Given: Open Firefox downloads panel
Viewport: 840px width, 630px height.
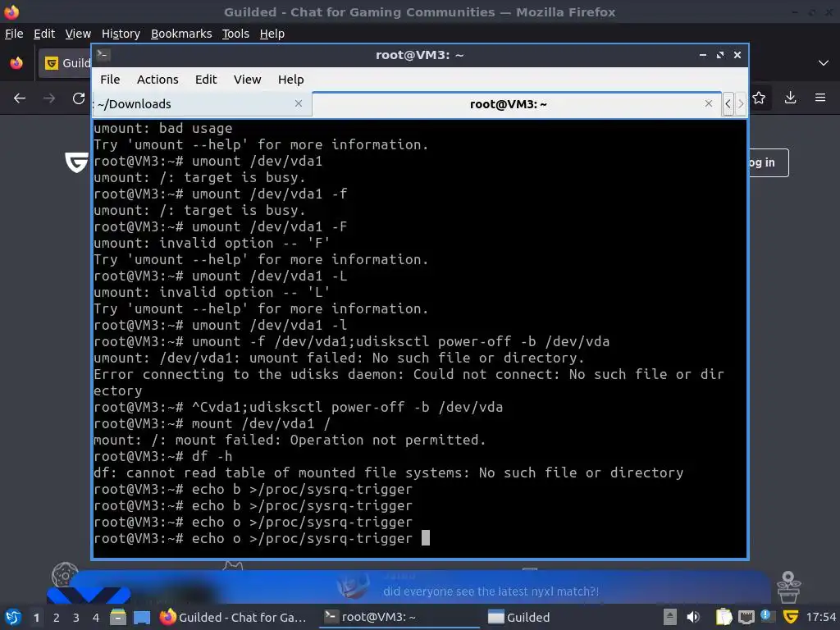Looking at the screenshot, I should click(790, 98).
